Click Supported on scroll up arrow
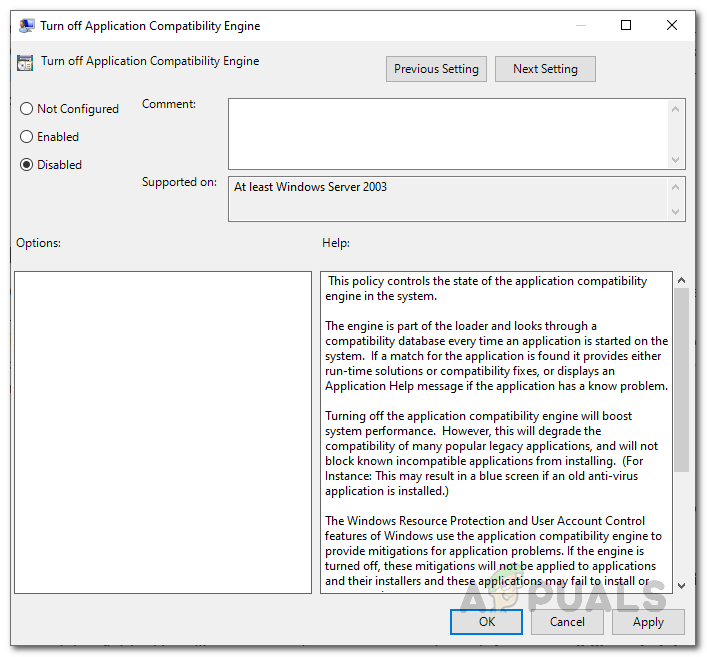Image resolution: width=707 pixels, height=657 pixels. click(675, 187)
